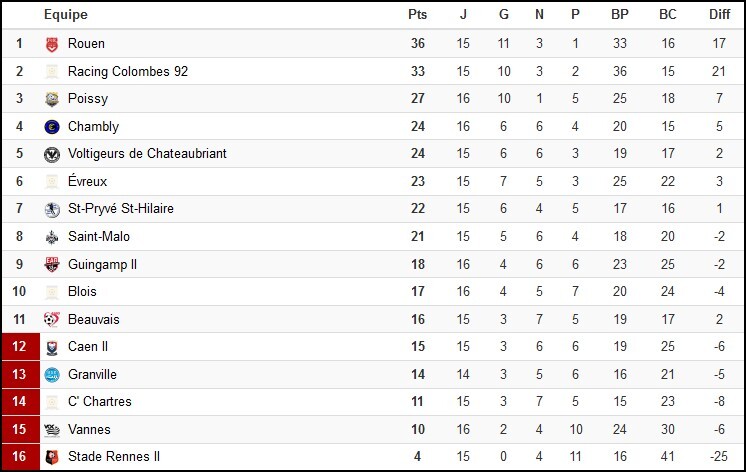Click the C' Chartres team name

pyautogui.click(x=100, y=402)
